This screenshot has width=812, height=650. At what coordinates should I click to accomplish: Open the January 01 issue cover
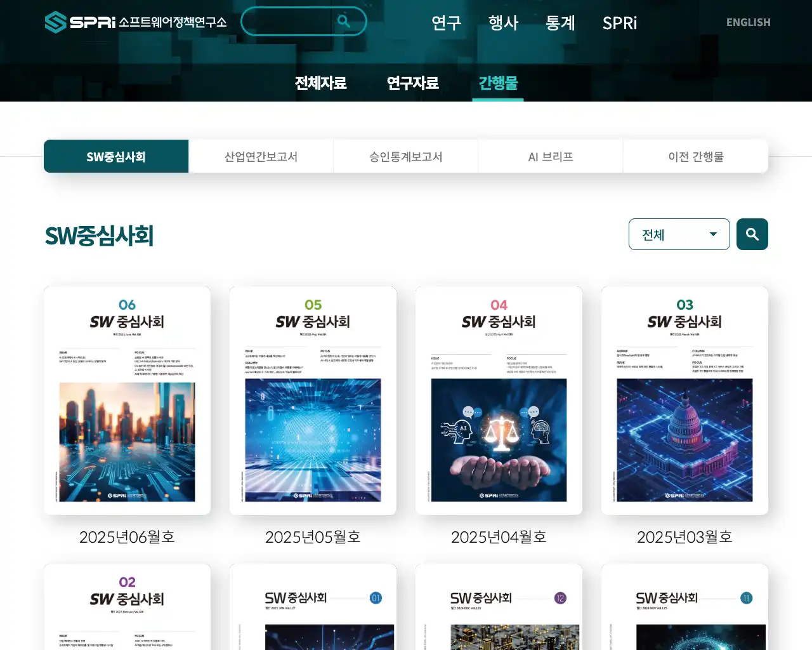pyautogui.click(x=313, y=607)
